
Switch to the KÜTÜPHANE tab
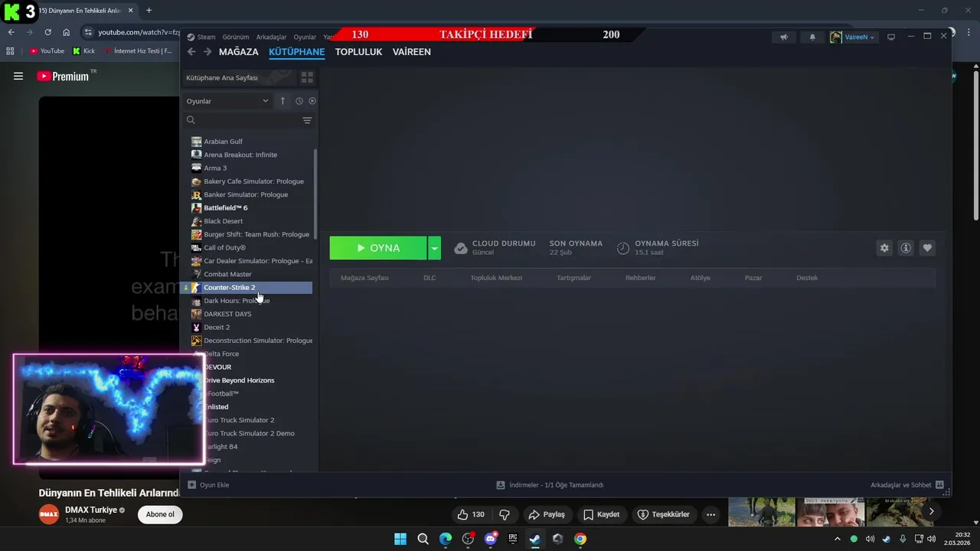(x=296, y=52)
